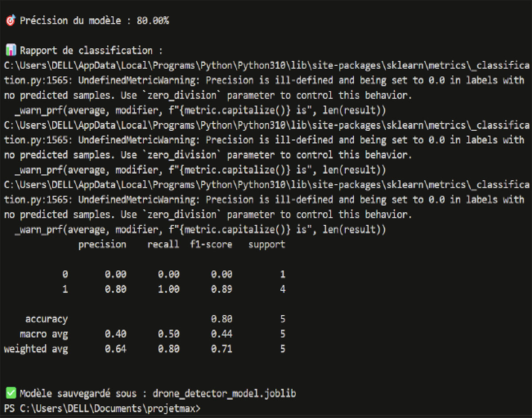Click the PS projetmax command prompt line
Screen dimensions: 532x418
coord(102,408)
